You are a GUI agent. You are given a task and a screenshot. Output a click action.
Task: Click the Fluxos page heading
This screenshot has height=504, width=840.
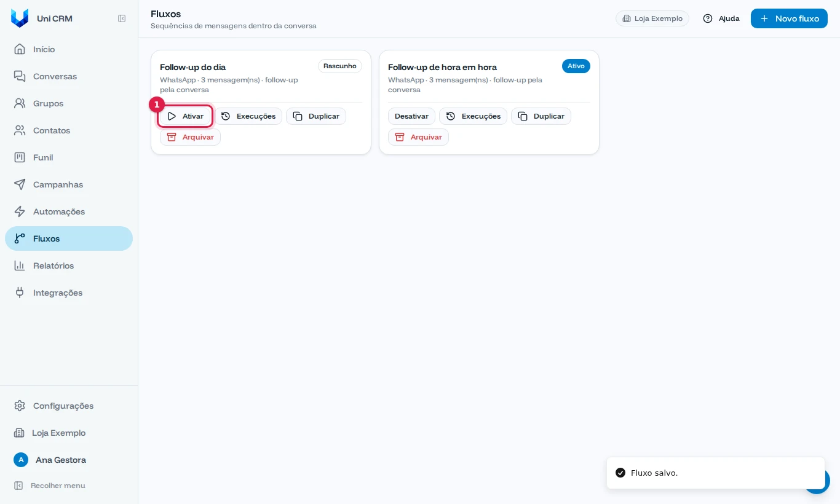point(166,14)
